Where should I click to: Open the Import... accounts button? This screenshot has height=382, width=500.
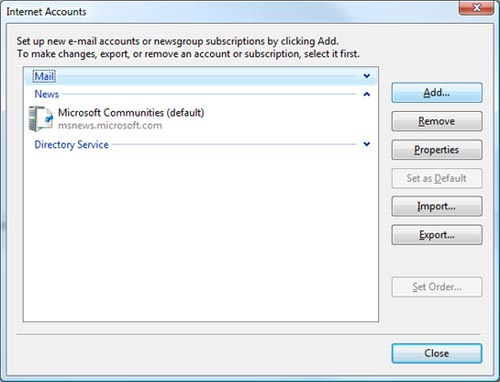pos(437,206)
